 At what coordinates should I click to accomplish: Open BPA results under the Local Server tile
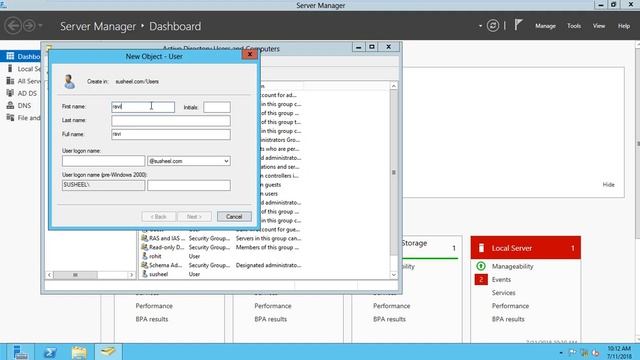508,319
